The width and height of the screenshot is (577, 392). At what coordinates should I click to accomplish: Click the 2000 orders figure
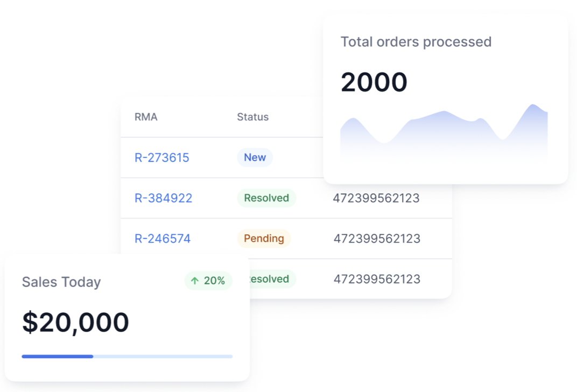pyautogui.click(x=374, y=82)
